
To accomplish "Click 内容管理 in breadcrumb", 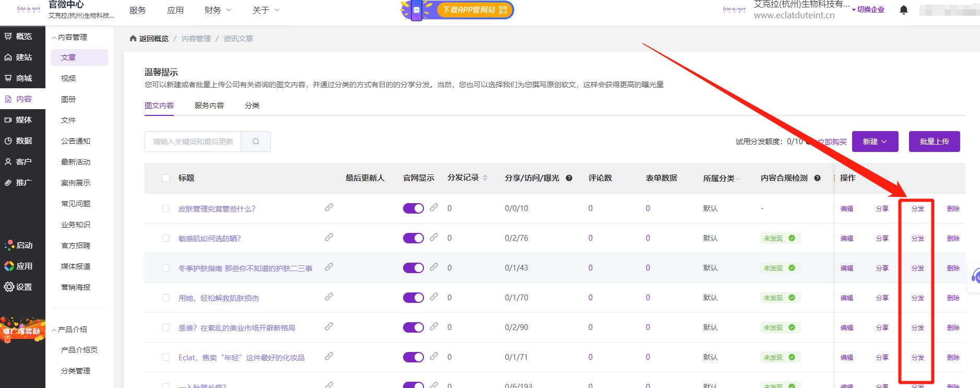I will 196,39.
